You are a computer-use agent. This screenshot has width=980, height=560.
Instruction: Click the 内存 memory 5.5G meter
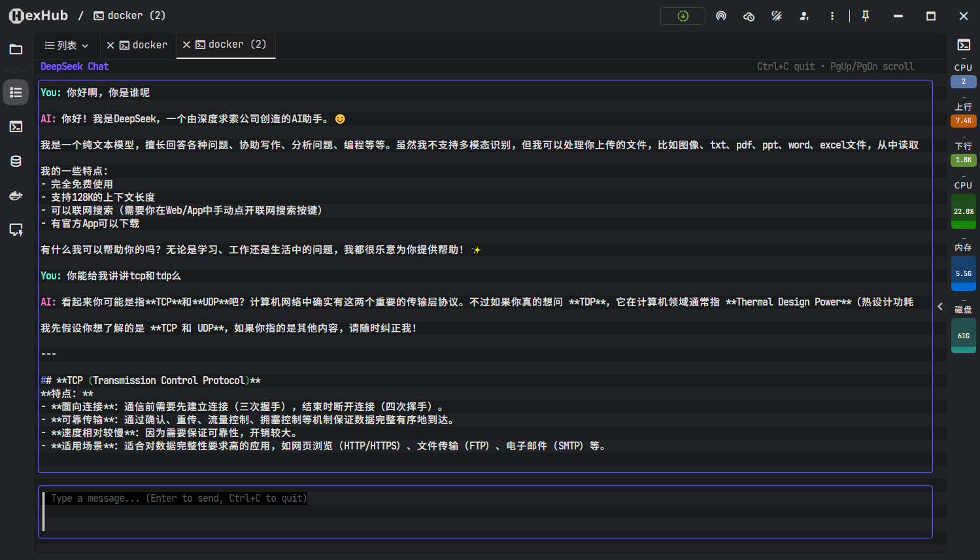(x=964, y=273)
